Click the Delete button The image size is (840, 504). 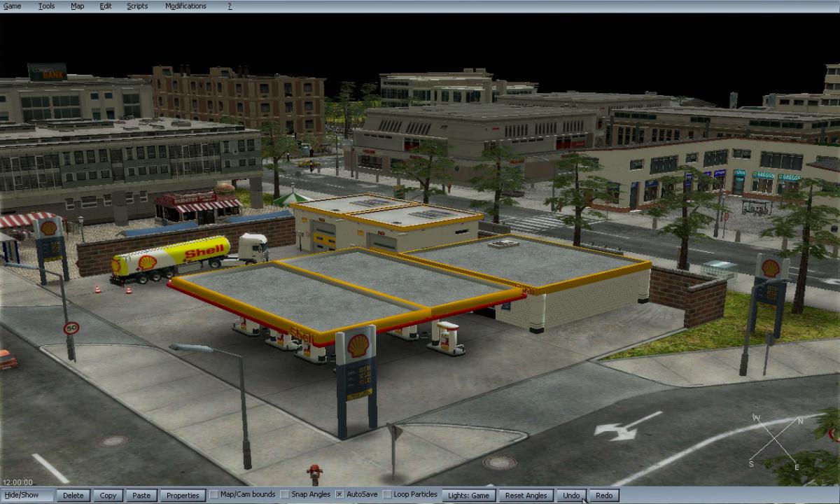[73, 496]
